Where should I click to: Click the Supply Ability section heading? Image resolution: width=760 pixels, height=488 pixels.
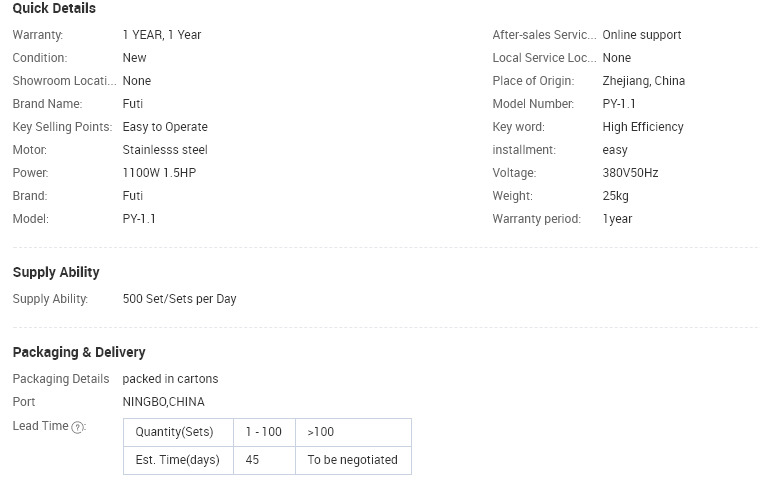coord(56,272)
